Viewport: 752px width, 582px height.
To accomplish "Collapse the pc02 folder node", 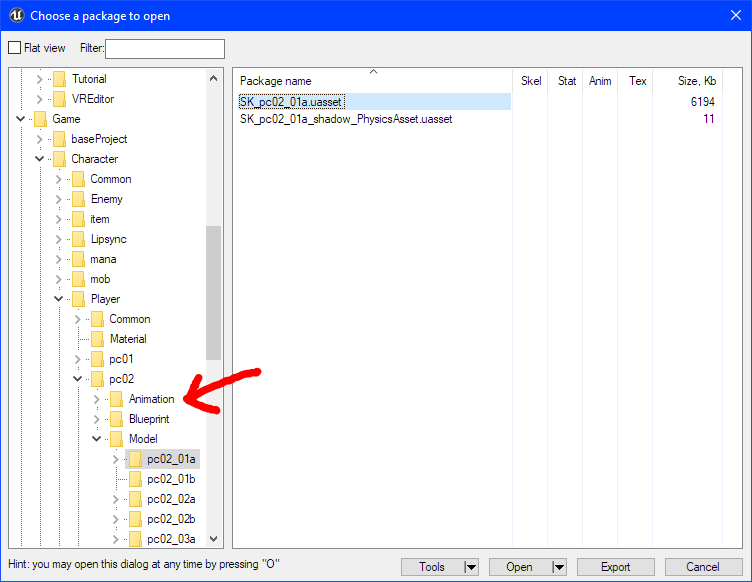I will click(78, 379).
